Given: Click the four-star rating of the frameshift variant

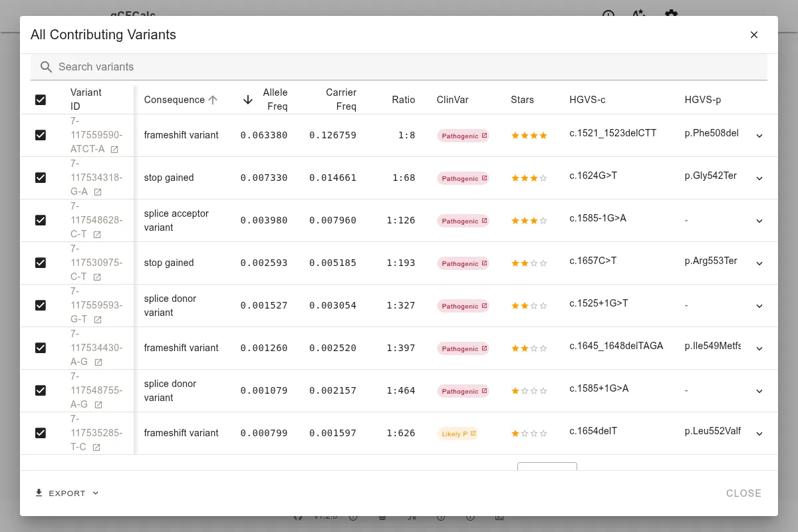Looking at the screenshot, I should click(x=529, y=135).
